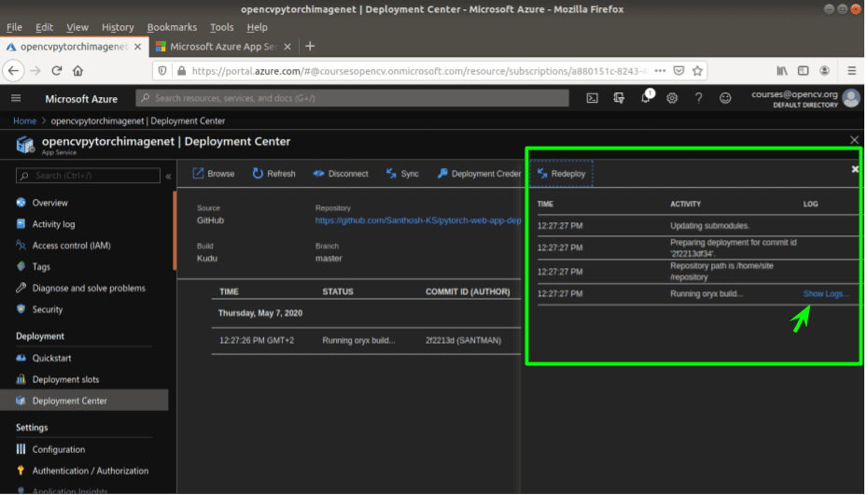Close the deployment log panel

click(x=855, y=169)
